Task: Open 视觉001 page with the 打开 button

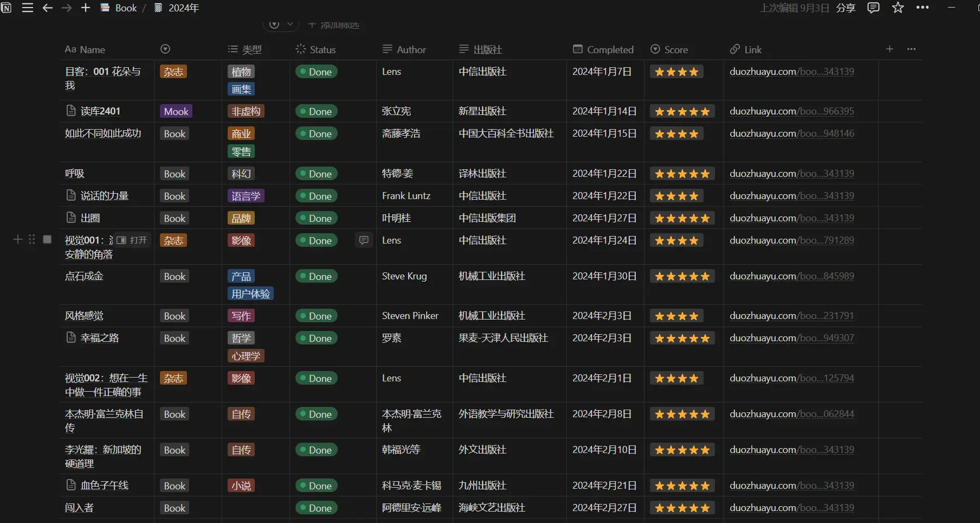Action: (132, 240)
